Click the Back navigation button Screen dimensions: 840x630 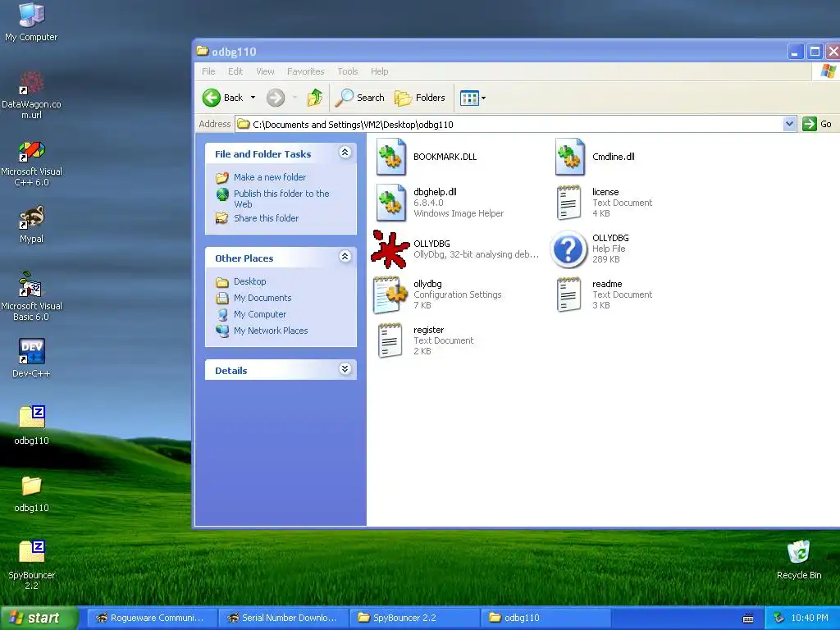pos(223,98)
